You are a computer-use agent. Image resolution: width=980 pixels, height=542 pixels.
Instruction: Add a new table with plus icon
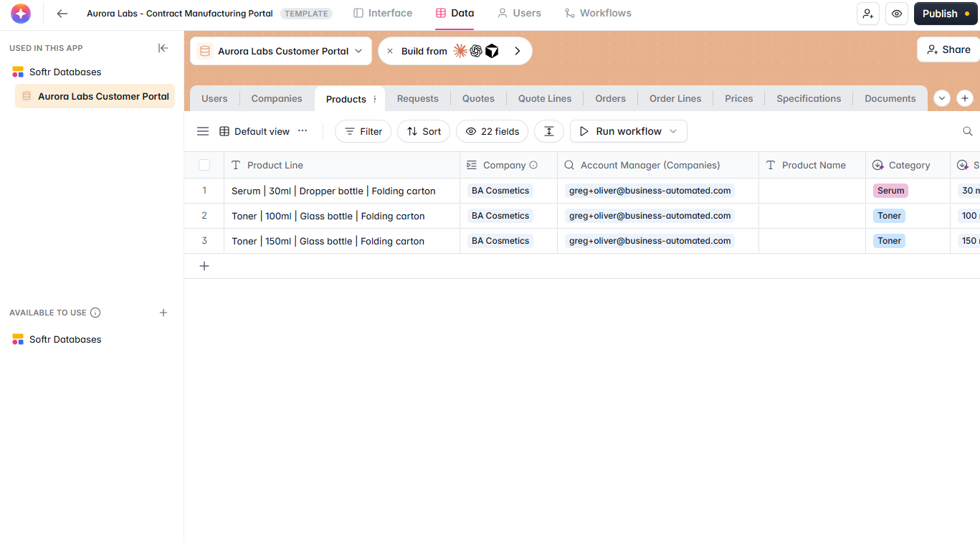[x=965, y=98]
